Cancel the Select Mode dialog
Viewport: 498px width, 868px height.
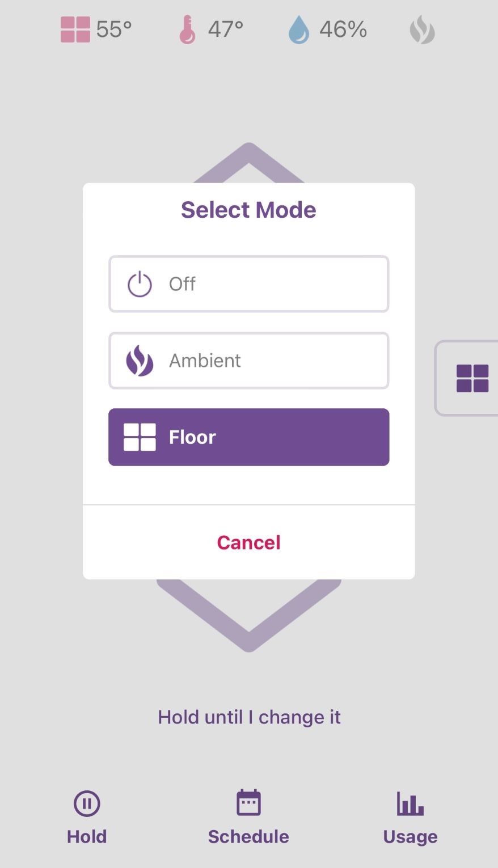[248, 543]
